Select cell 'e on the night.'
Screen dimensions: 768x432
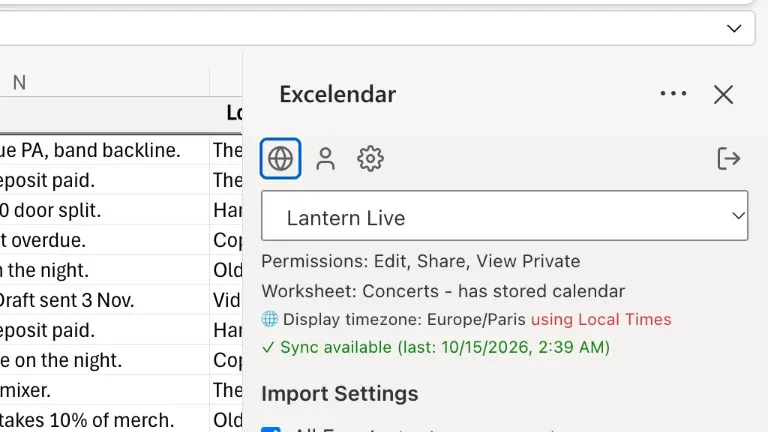[x=105, y=360]
